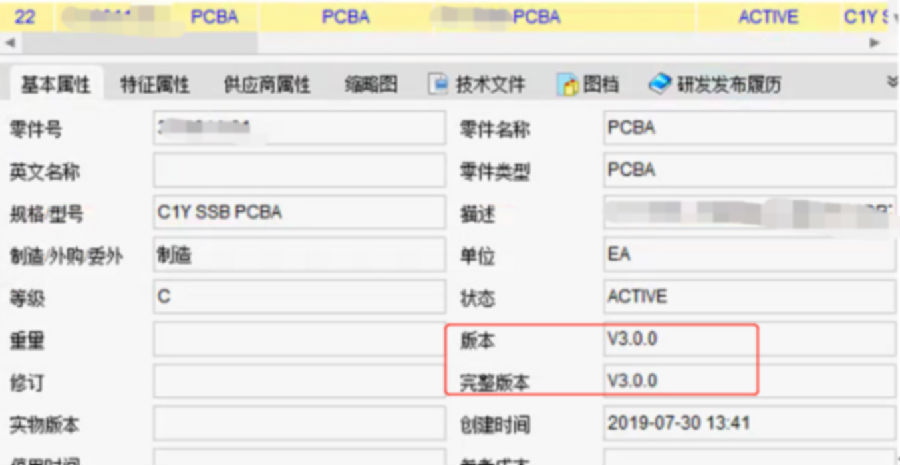
Task: Open the 缩略图 tab
Action: pyautogui.click(x=371, y=85)
